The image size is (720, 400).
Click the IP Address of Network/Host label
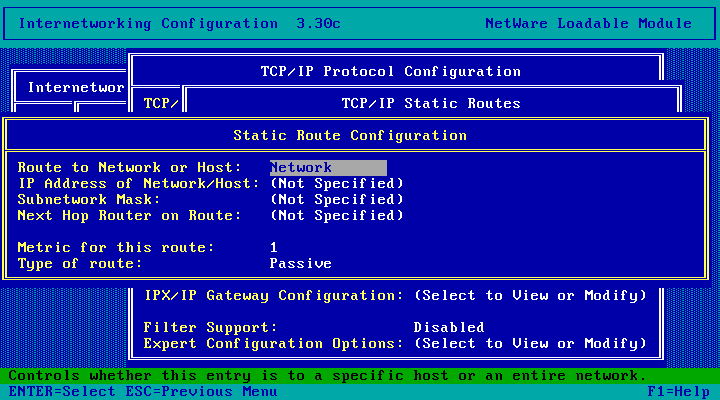click(139, 184)
